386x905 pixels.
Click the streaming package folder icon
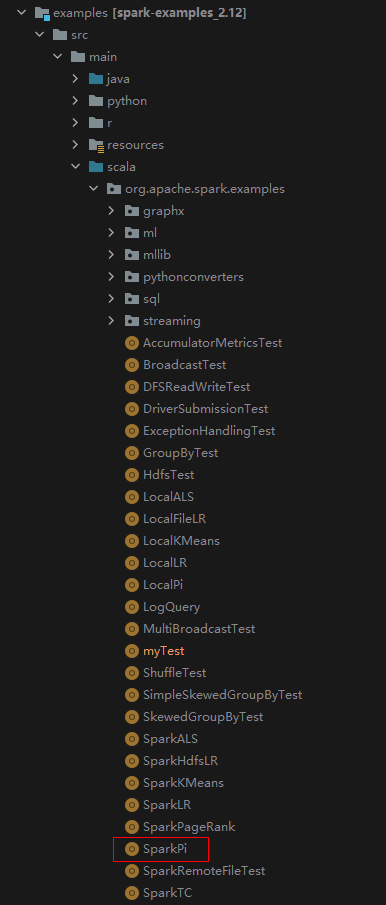(132, 320)
